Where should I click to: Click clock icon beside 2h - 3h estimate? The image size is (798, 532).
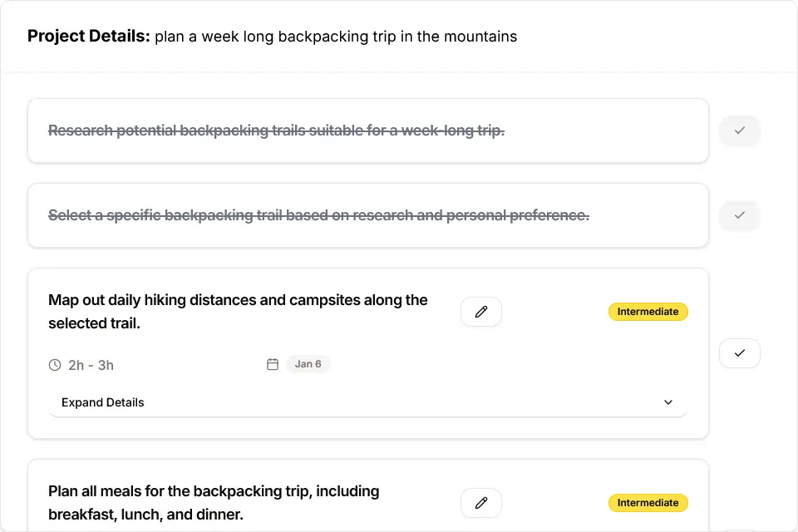tap(55, 365)
